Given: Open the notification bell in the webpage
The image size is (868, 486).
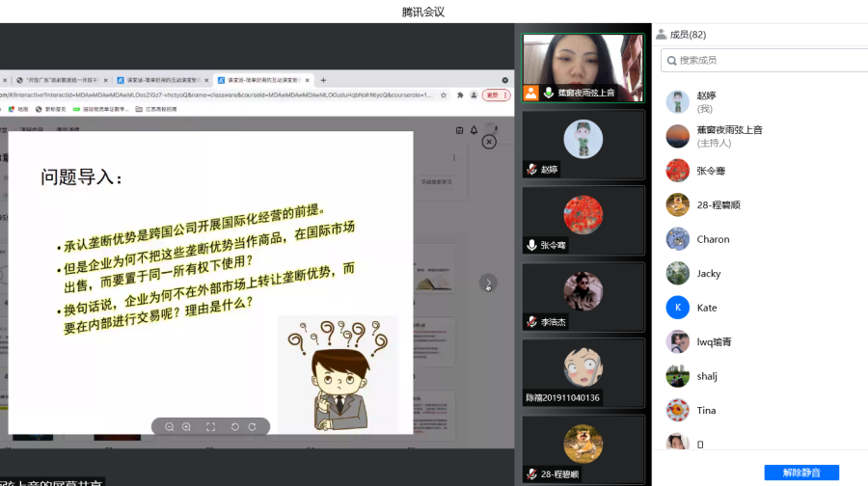Looking at the screenshot, I should [x=474, y=130].
